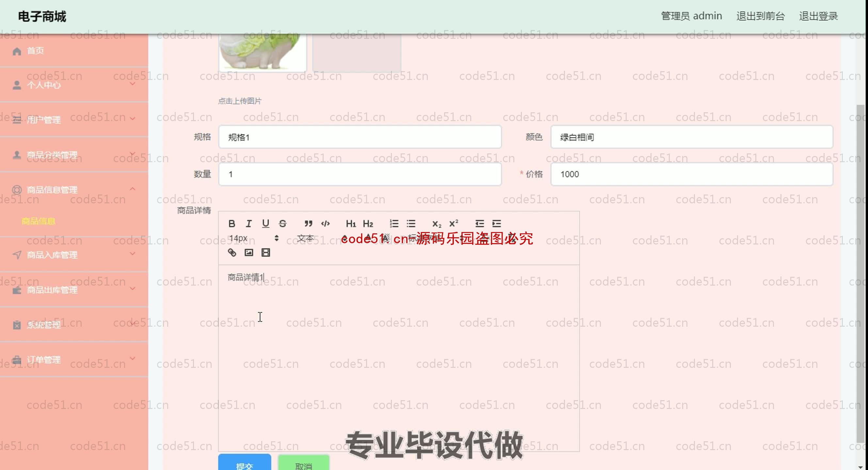Viewport: 868px width, 470px height.
Task: Select the H2 heading style
Action: [368, 224]
